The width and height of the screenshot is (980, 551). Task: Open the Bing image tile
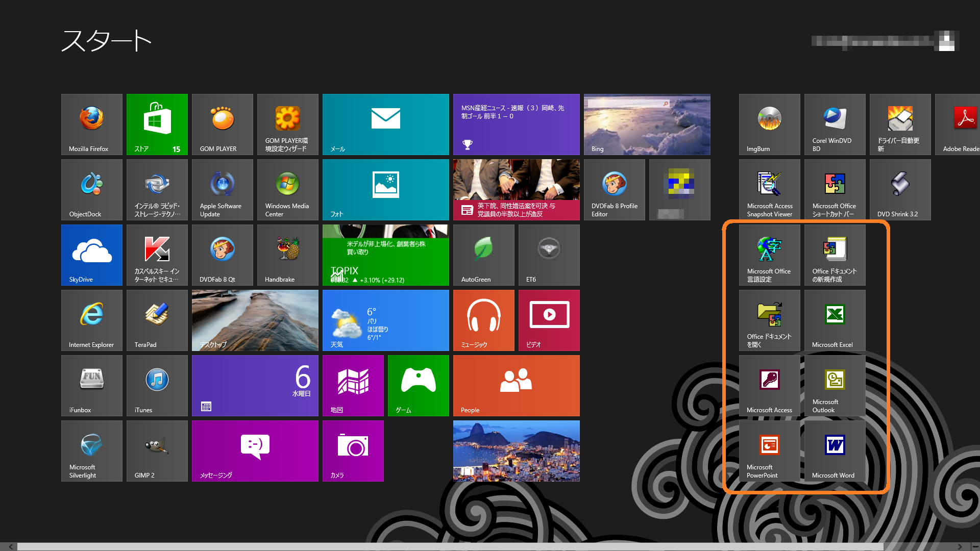click(x=647, y=124)
